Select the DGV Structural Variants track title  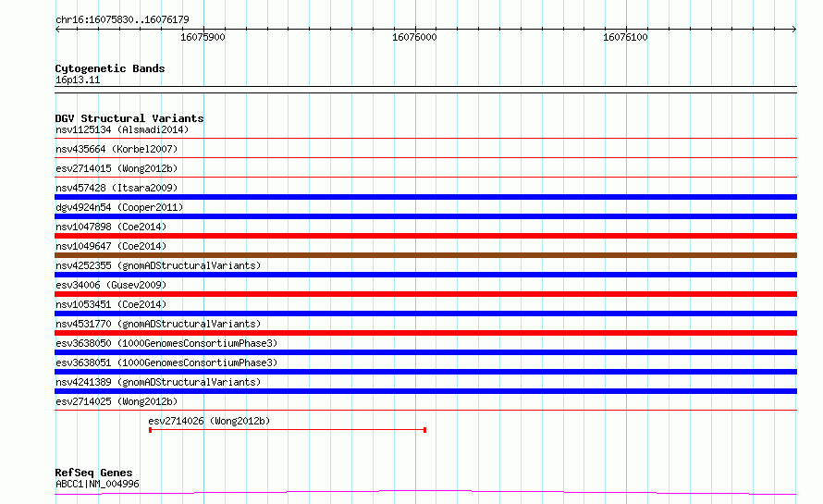(x=129, y=118)
